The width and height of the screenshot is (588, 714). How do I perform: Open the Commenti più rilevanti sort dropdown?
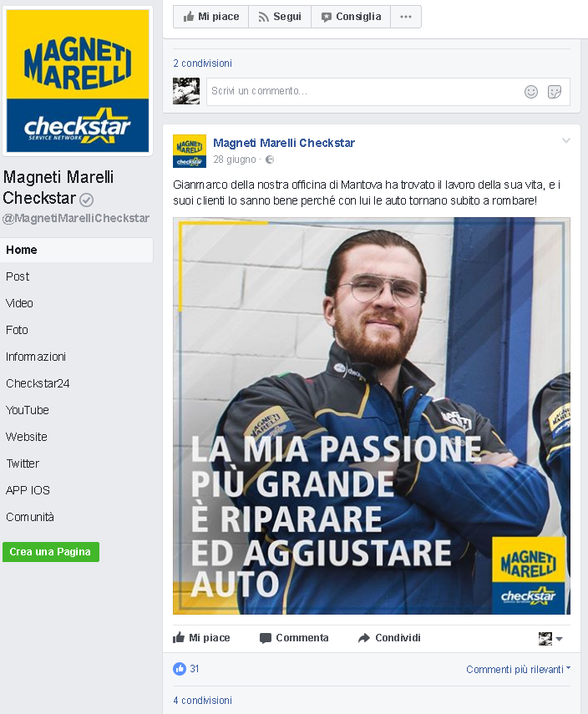[519, 670]
